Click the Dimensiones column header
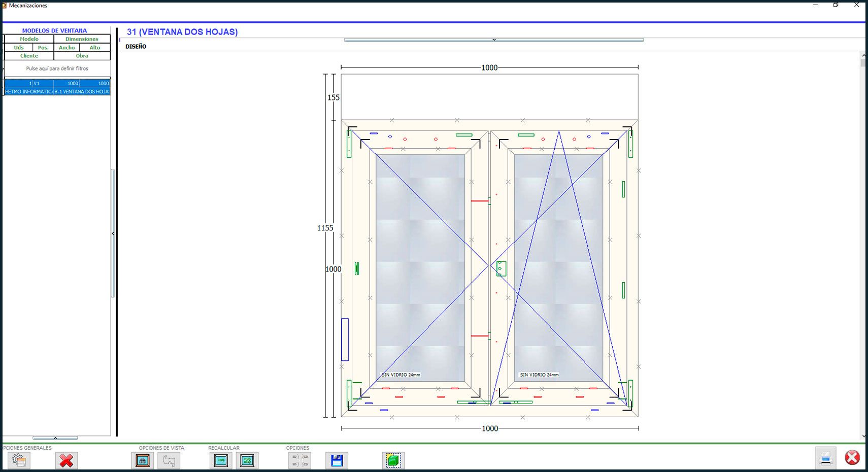 (x=82, y=39)
